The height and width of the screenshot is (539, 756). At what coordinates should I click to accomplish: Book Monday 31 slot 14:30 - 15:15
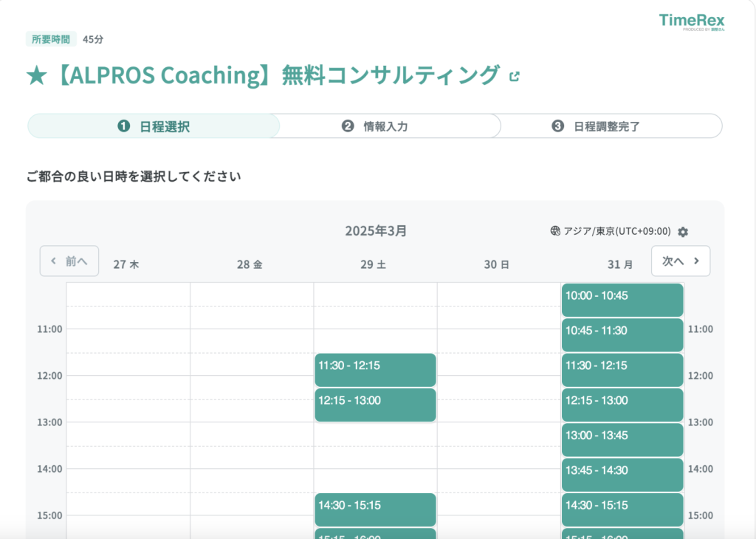pos(622,509)
